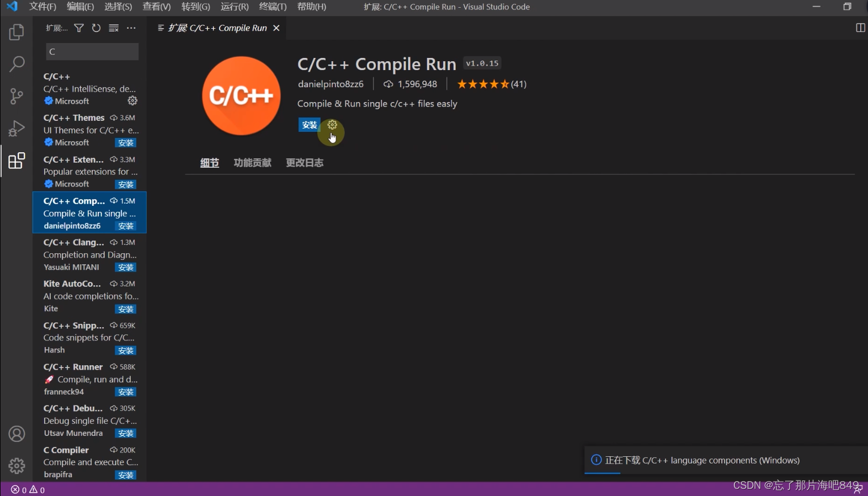Install C/C++ Extension Pack from list
This screenshot has height=496, width=868.
(126, 185)
